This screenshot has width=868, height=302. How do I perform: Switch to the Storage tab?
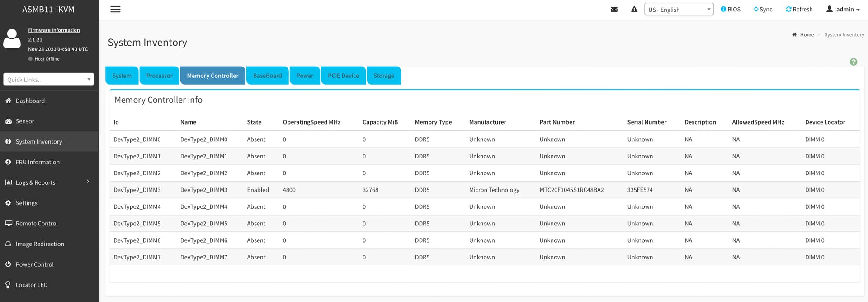click(x=383, y=76)
